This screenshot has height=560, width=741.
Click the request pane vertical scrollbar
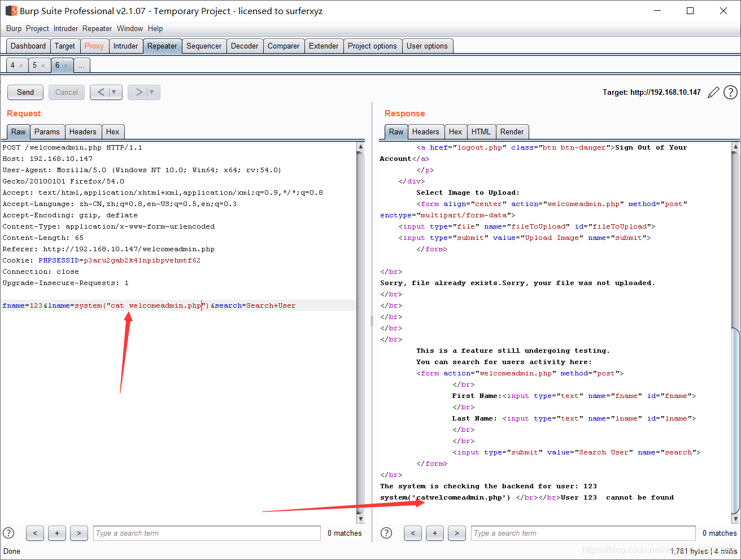pyautogui.click(x=361, y=333)
